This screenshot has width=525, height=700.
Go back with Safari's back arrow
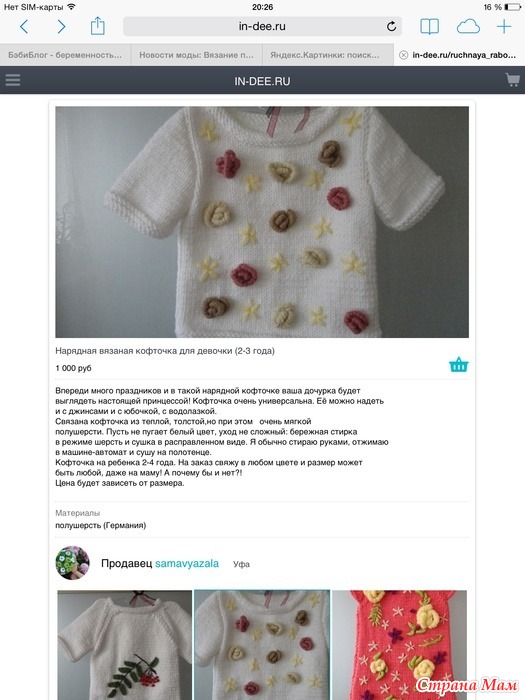[x=24, y=27]
